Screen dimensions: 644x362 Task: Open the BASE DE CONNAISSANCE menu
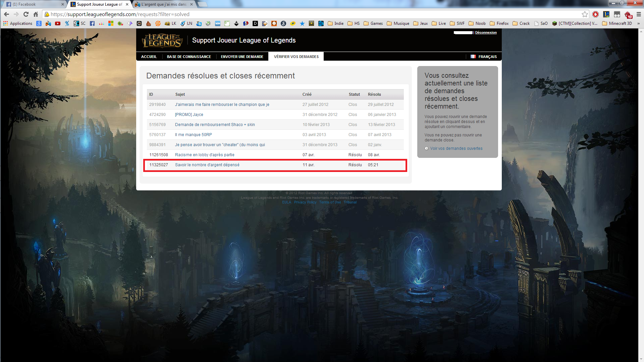[189, 57]
